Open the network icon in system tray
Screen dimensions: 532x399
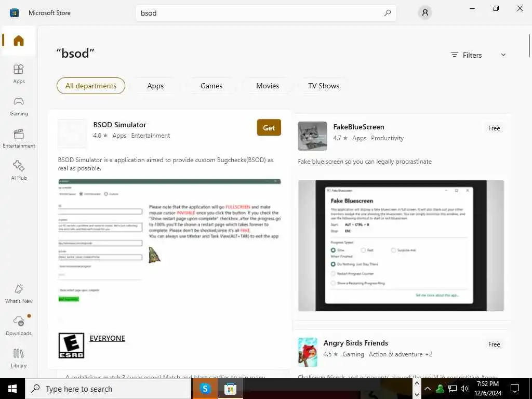click(453, 389)
